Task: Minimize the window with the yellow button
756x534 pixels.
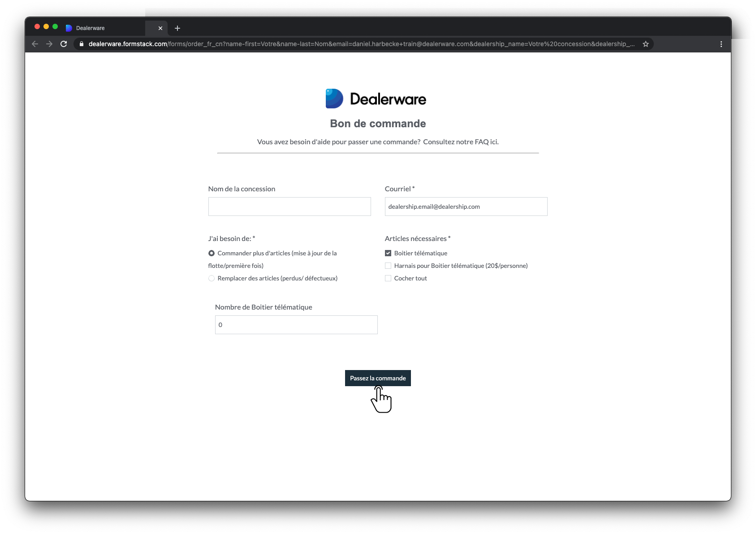Action: (46, 26)
